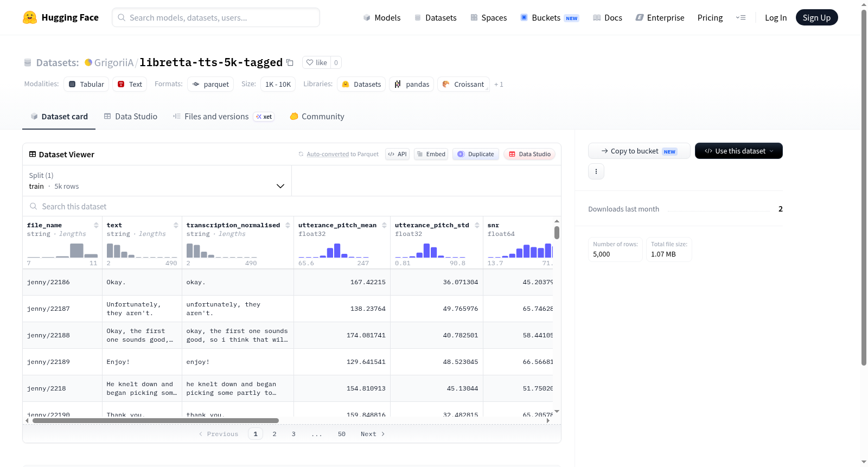Click the Hugging Face logo icon

tap(30, 17)
